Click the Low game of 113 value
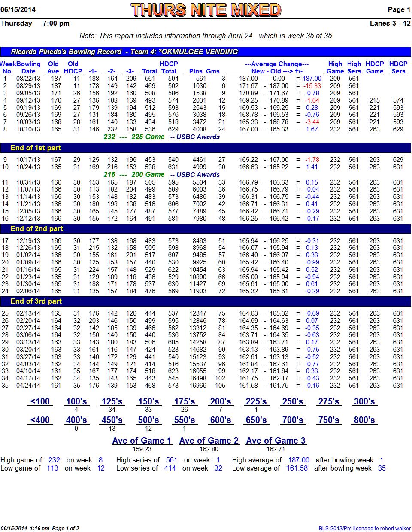This screenshot has width=412, height=532. tap(53, 468)
